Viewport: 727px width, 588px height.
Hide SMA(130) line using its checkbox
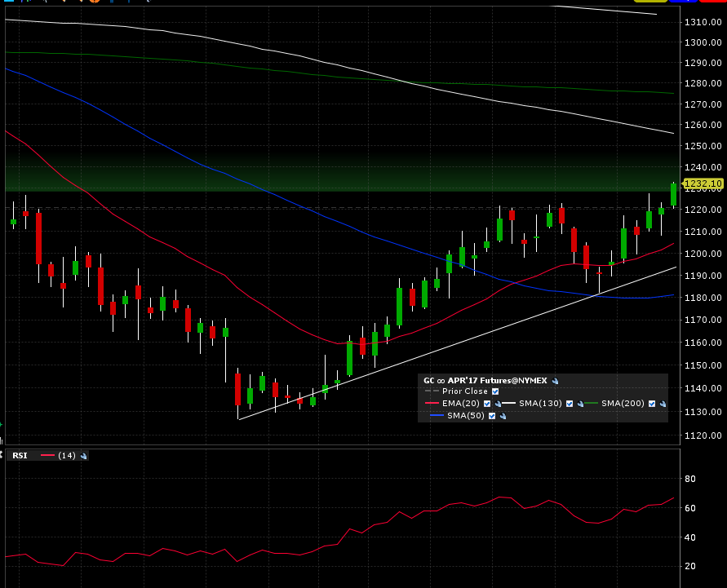click(570, 404)
